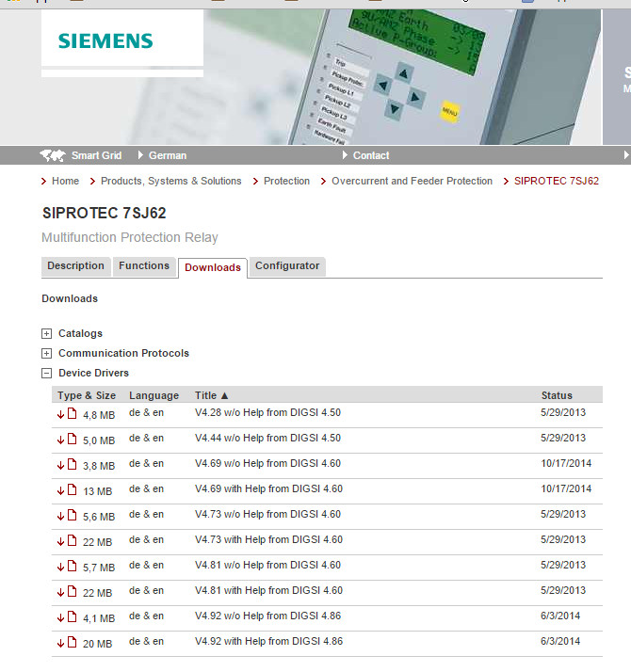Open V4.81 w/o Help from DIGSI 4.60
This screenshot has height=672, width=631.
pos(267,565)
